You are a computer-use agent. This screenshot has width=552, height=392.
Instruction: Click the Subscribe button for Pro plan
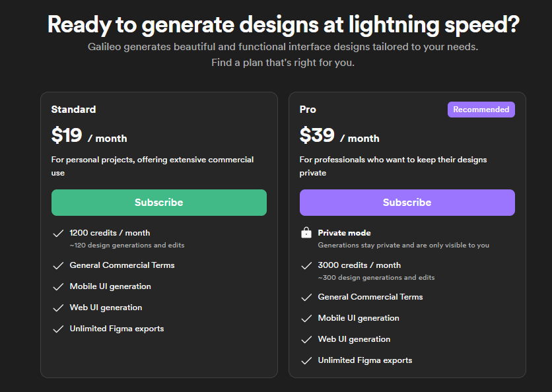[407, 203]
